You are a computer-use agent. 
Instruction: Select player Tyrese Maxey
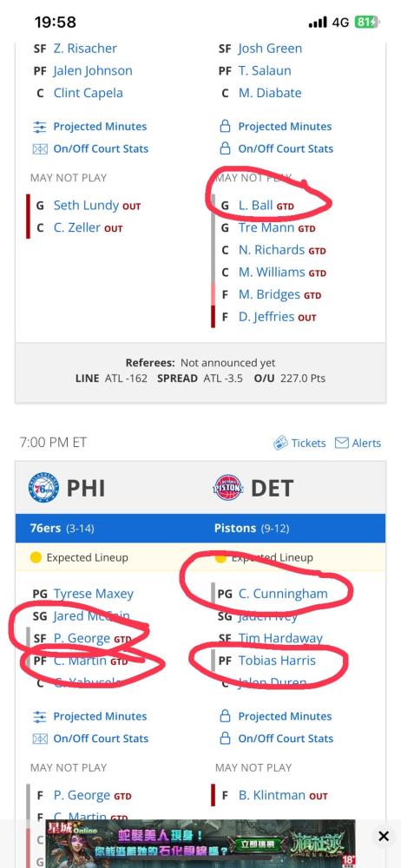94,594
